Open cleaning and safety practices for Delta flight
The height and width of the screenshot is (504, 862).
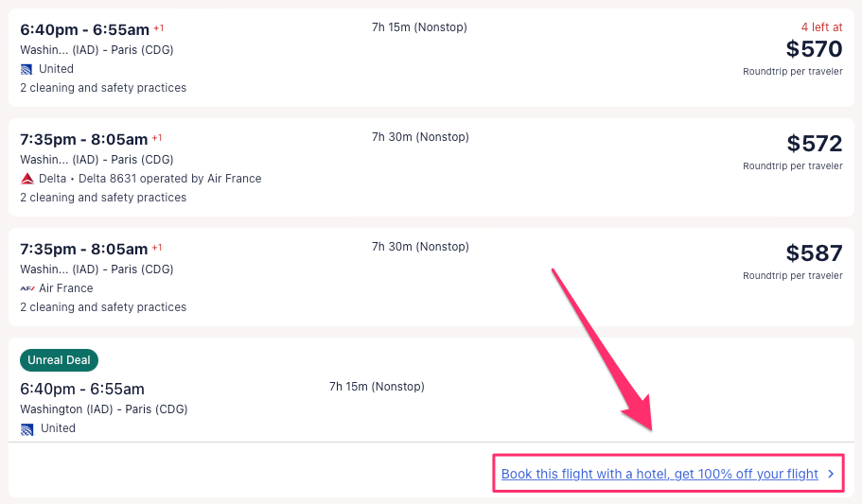pos(103,198)
